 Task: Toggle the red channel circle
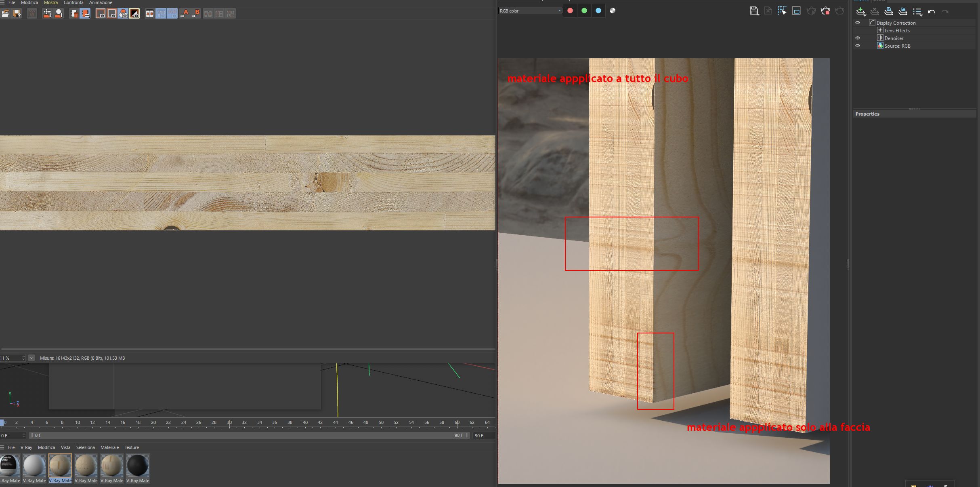[x=570, y=11]
